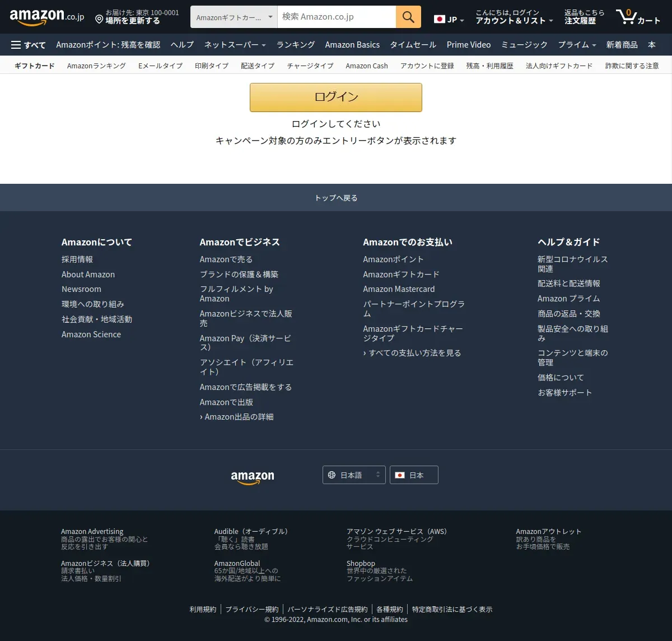Open Amazon Basics nav item
The image size is (672, 641).
click(352, 45)
